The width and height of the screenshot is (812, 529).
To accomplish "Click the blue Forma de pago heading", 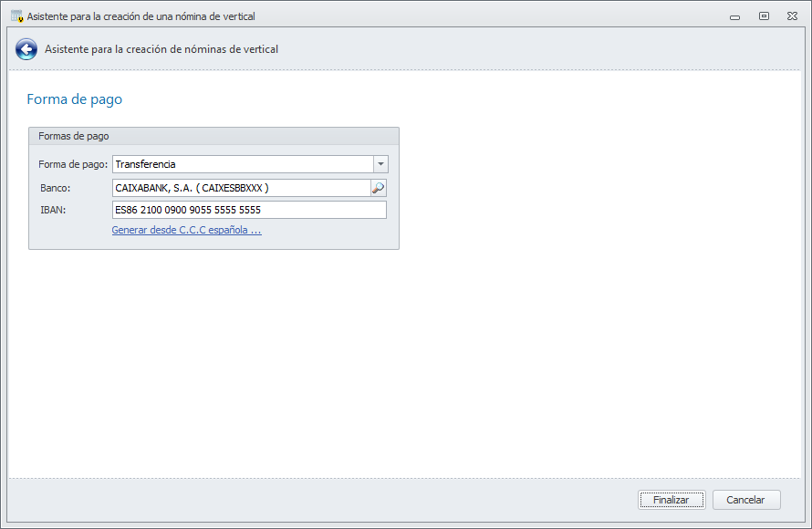I will (x=75, y=99).
